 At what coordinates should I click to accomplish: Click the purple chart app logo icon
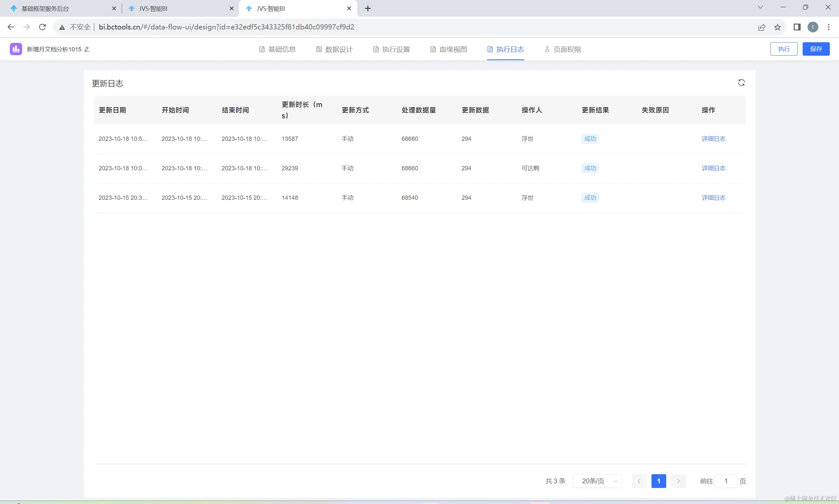coord(16,49)
